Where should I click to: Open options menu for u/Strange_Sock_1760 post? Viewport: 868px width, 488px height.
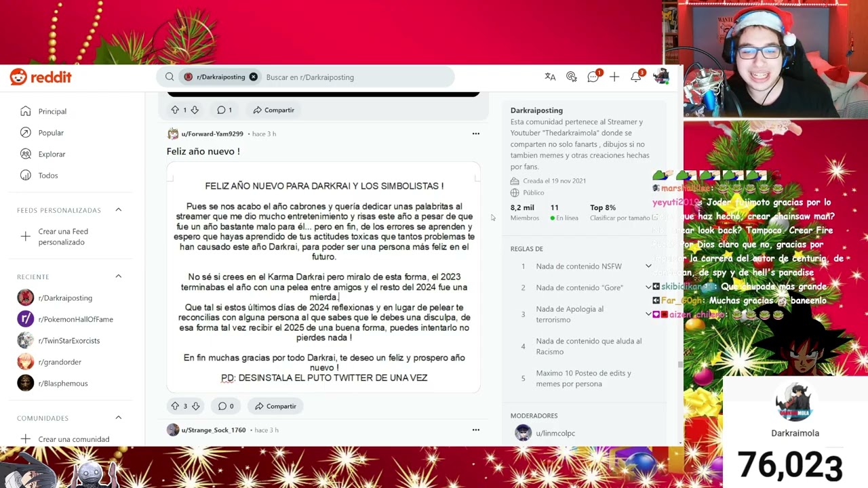pyautogui.click(x=475, y=430)
